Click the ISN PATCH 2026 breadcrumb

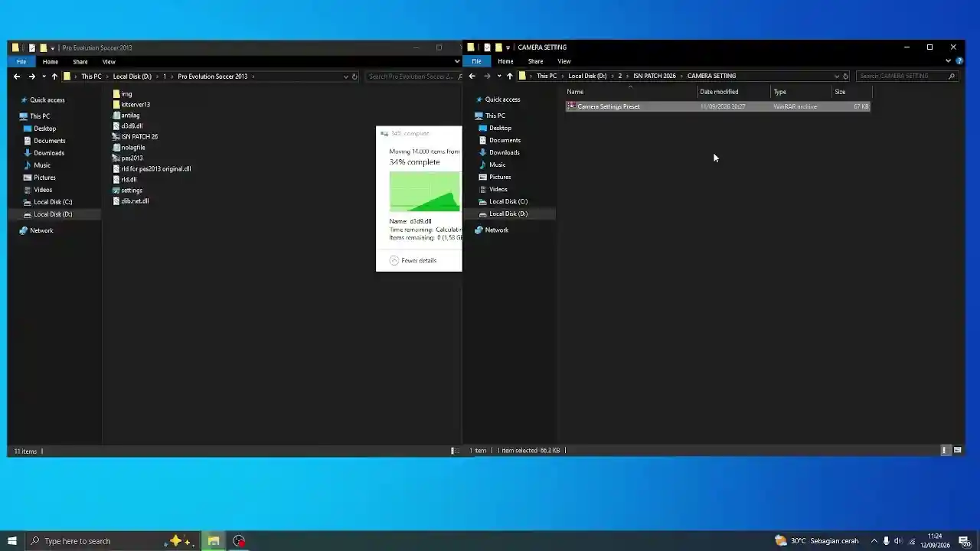[x=655, y=76]
